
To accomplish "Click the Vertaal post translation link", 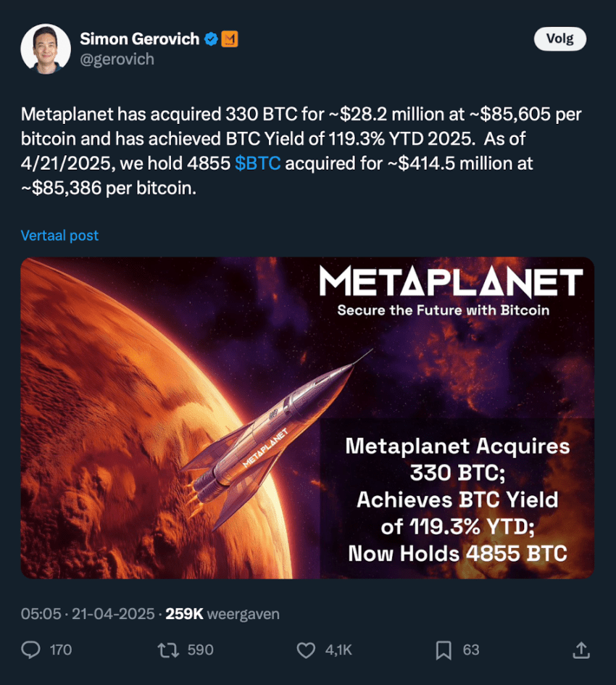I will click(x=59, y=236).
